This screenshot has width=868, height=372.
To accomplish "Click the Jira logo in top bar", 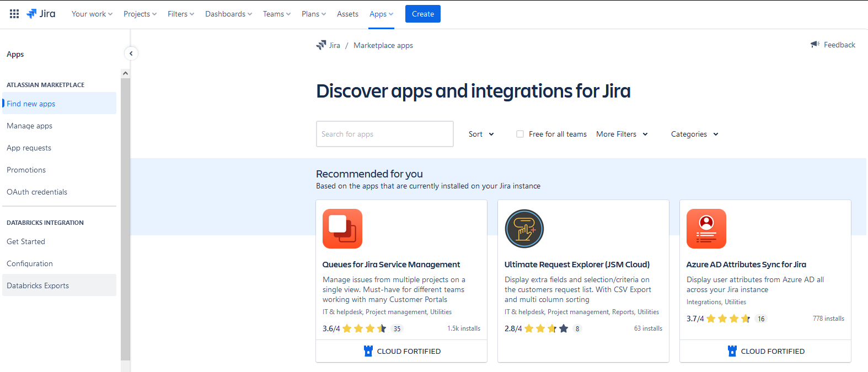I will [x=41, y=14].
